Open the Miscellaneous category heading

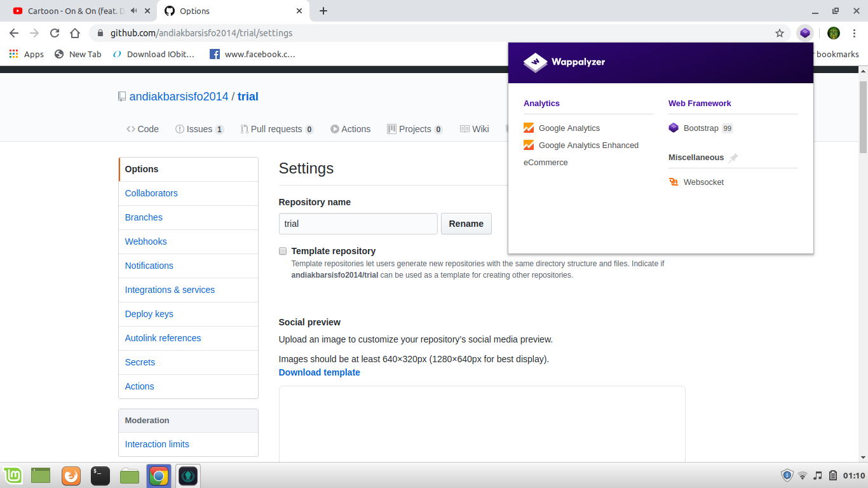click(696, 157)
